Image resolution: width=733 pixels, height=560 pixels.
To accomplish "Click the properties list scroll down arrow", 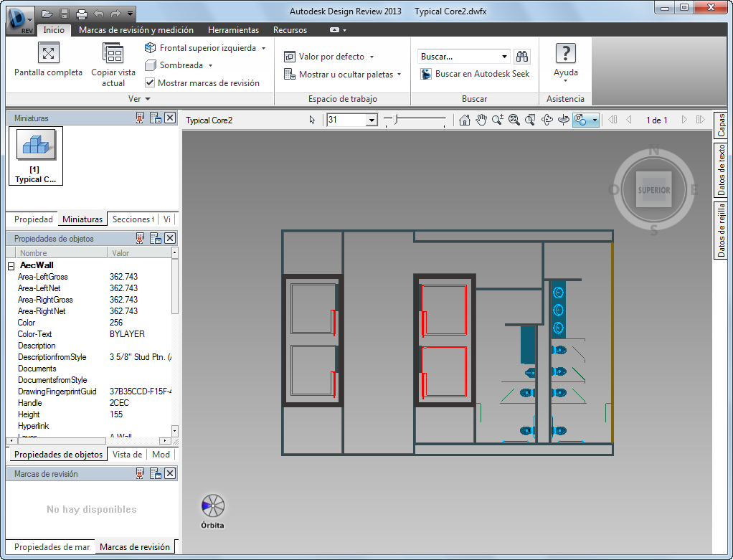I will pos(175,431).
